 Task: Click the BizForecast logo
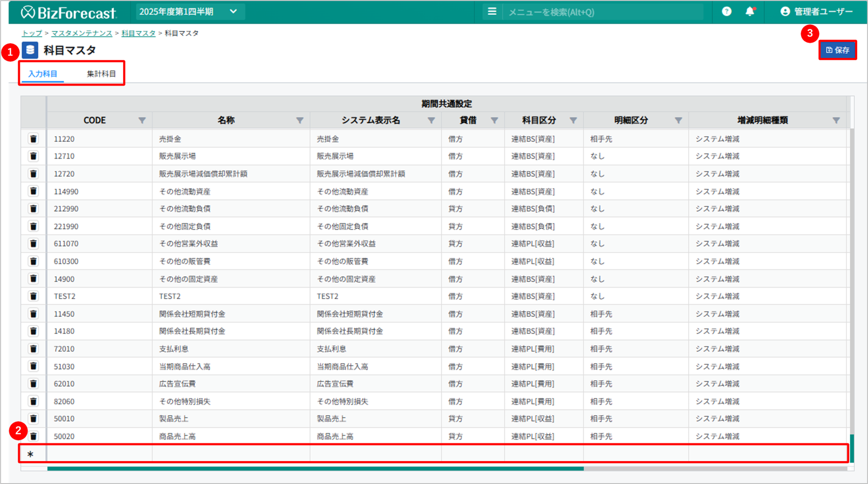[x=68, y=13]
